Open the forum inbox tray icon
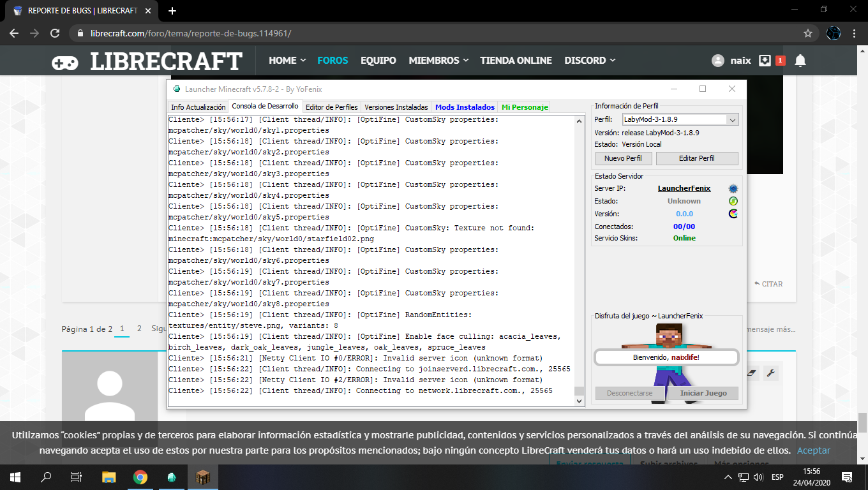The image size is (868, 490). [x=765, y=61]
